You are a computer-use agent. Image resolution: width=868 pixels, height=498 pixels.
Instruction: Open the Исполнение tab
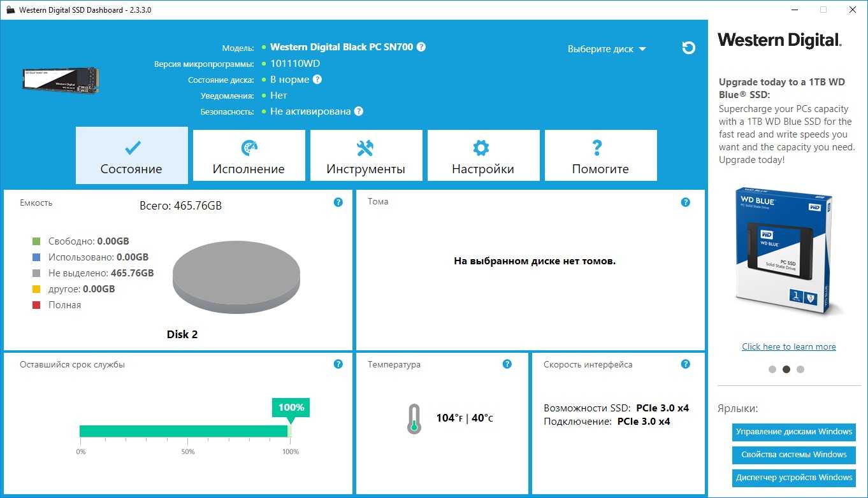click(x=249, y=156)
